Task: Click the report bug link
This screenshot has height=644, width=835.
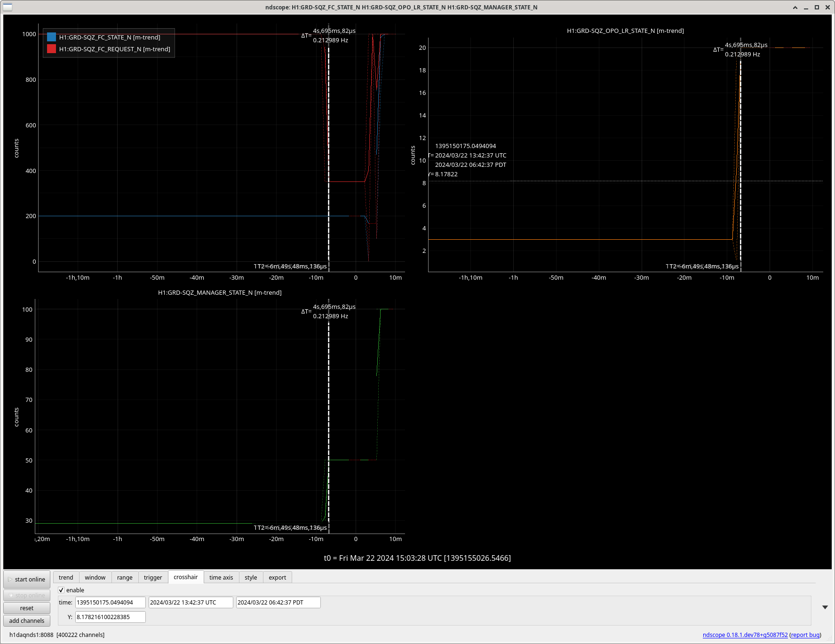Action: pos(805,635)
